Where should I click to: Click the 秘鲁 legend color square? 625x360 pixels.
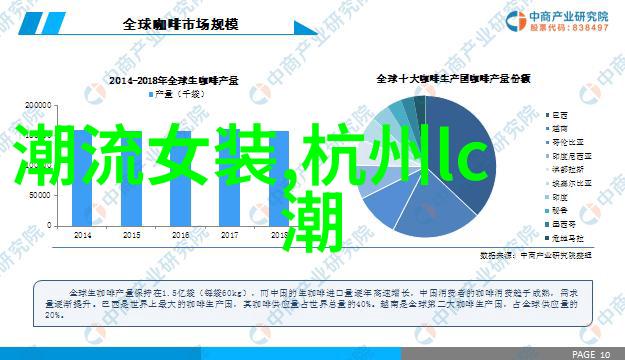tap(548, 210)
